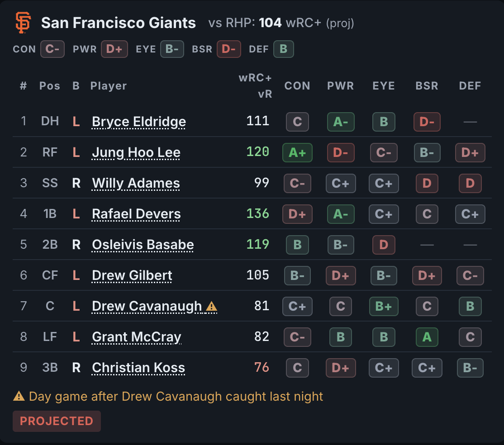Click Bryce Eldridge's A- power grade badge
Screen dimensions: 504x445
(341, 122)
